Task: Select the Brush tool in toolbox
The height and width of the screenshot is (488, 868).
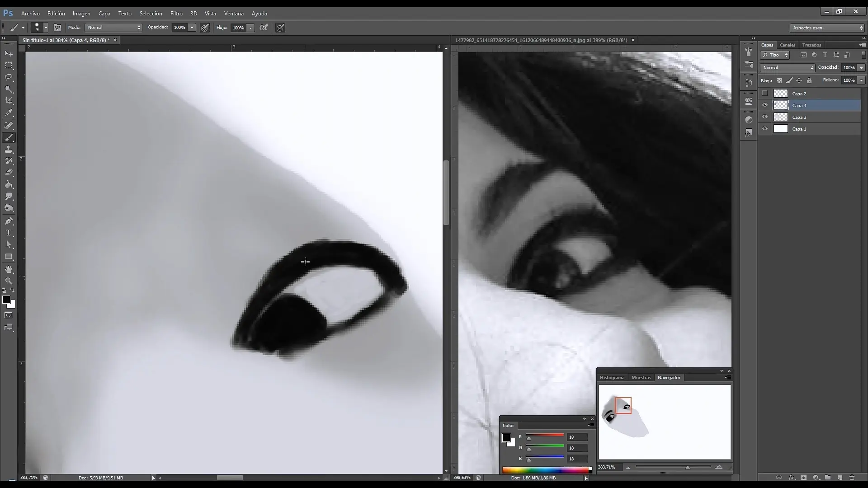Action: (9, 137)
